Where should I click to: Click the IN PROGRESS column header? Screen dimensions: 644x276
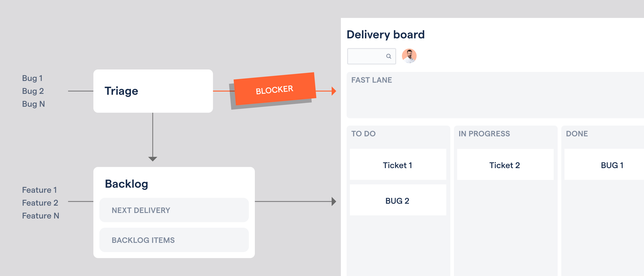click(484, 134)
